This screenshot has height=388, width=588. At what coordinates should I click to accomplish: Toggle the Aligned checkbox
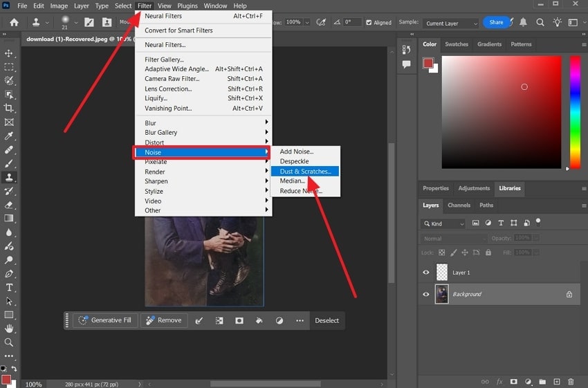[369, 23]
